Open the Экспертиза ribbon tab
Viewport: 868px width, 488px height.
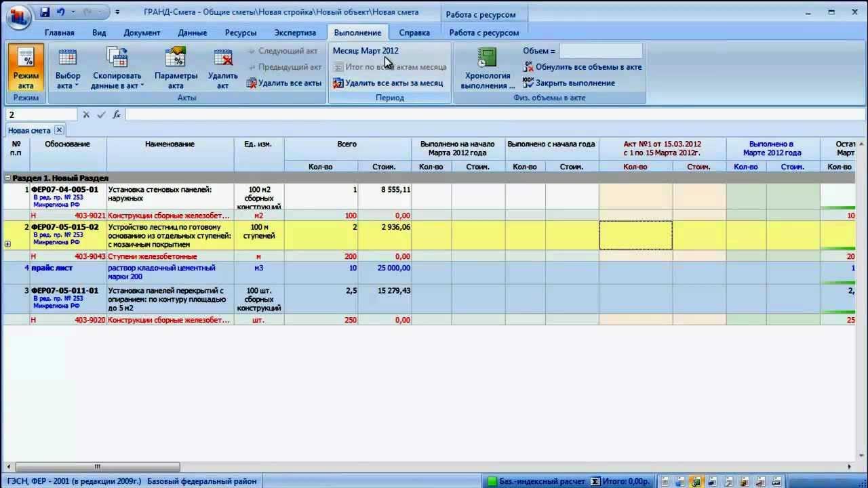coord(295,33)
